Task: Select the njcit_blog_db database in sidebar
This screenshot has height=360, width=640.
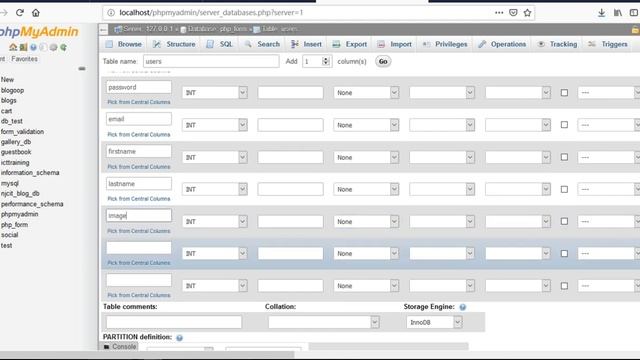Action: point(20,193)
